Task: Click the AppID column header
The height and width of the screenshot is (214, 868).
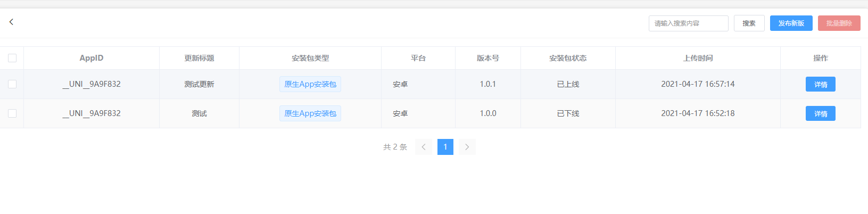Action: tap(92, 58)
